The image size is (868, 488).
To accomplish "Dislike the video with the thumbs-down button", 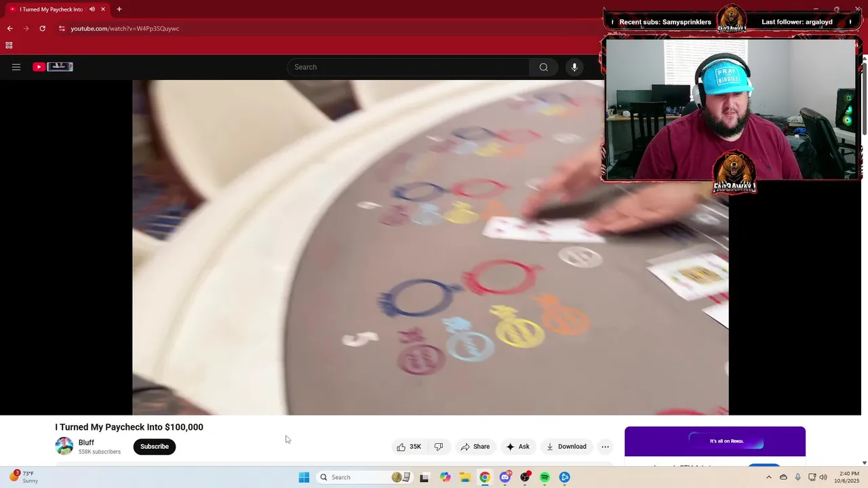I will click(439, 447).
